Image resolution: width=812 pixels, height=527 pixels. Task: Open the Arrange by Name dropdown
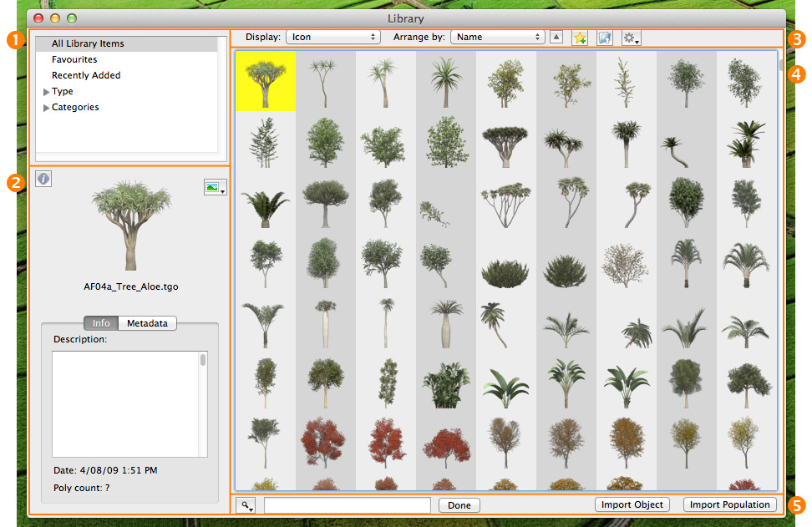click(x=498, y=38)
